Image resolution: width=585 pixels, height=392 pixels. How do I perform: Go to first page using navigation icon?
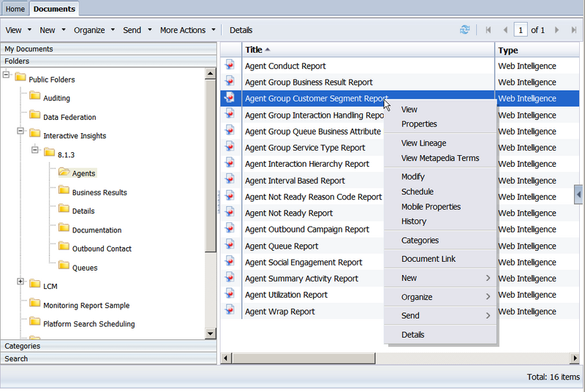click(x=488, y=30)
